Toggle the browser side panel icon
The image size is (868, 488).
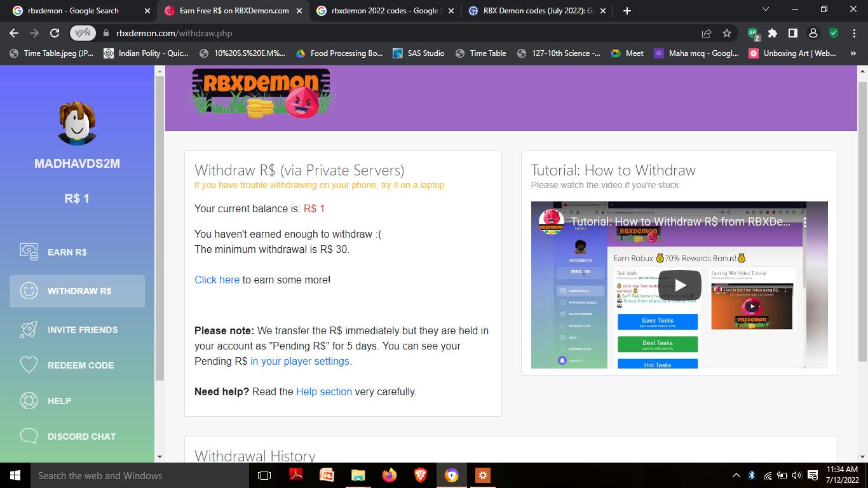tap(793, 33)
